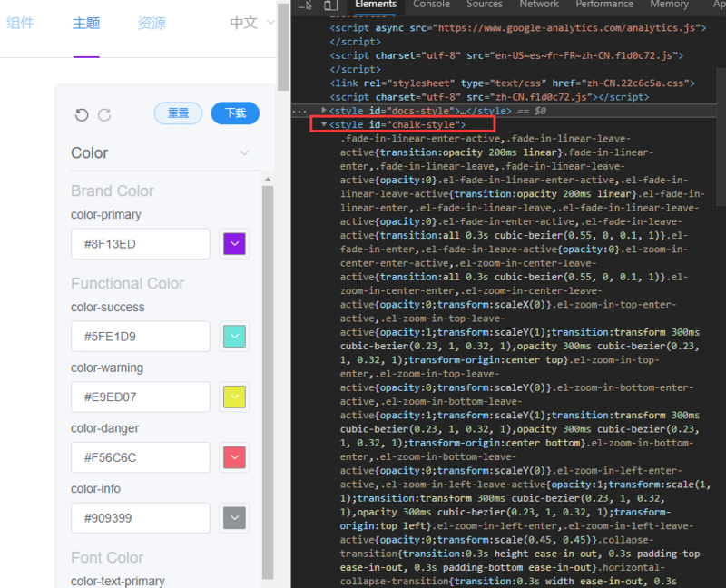This screenshot has height=588, width=726.
Task: Click the color-warning hex input field
Action: coord(141,397)
